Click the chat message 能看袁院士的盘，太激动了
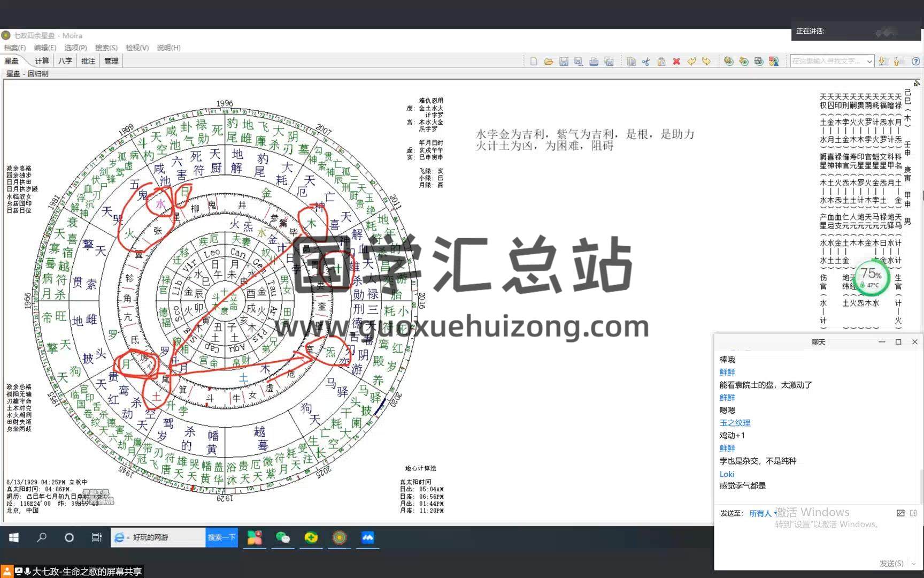This screenshot has height=578, width=924. (766, 385)
